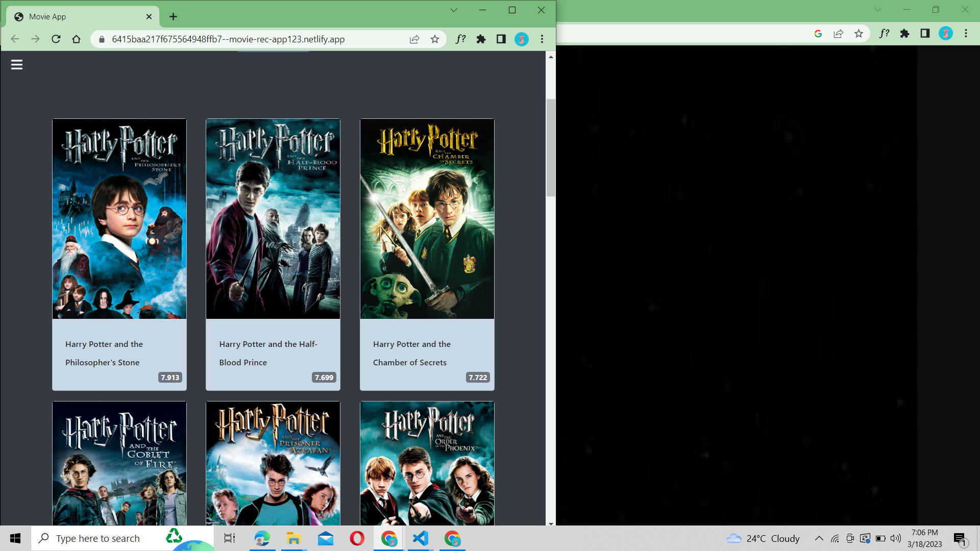Click the 7.722 rating badge
The height and width of the screenshot is (551, 980).
478,378
